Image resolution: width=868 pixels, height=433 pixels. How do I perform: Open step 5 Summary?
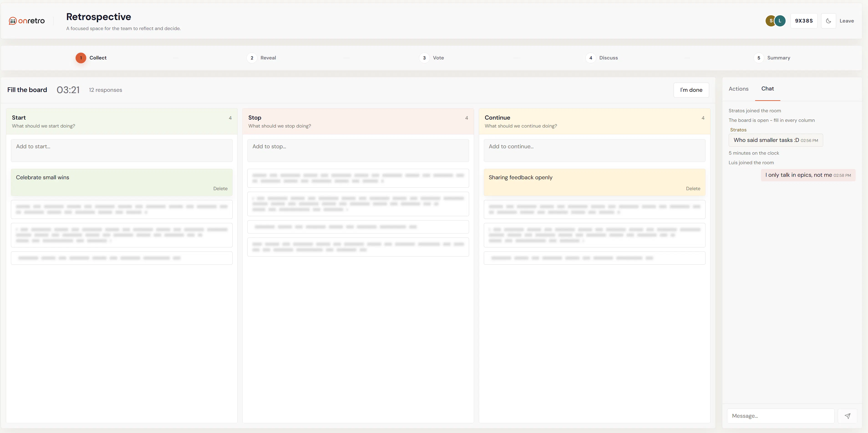tap(772, 58)
